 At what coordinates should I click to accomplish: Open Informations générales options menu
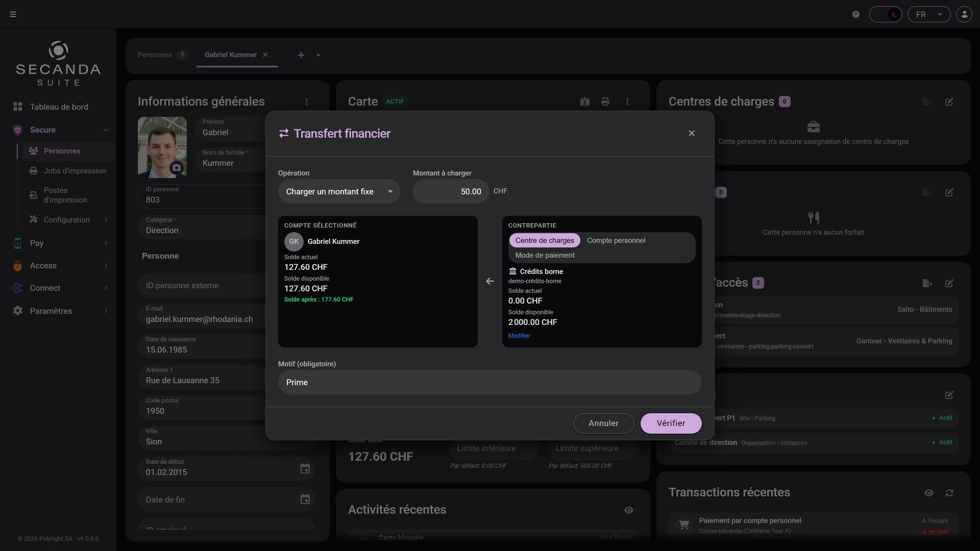pos(307,102)
